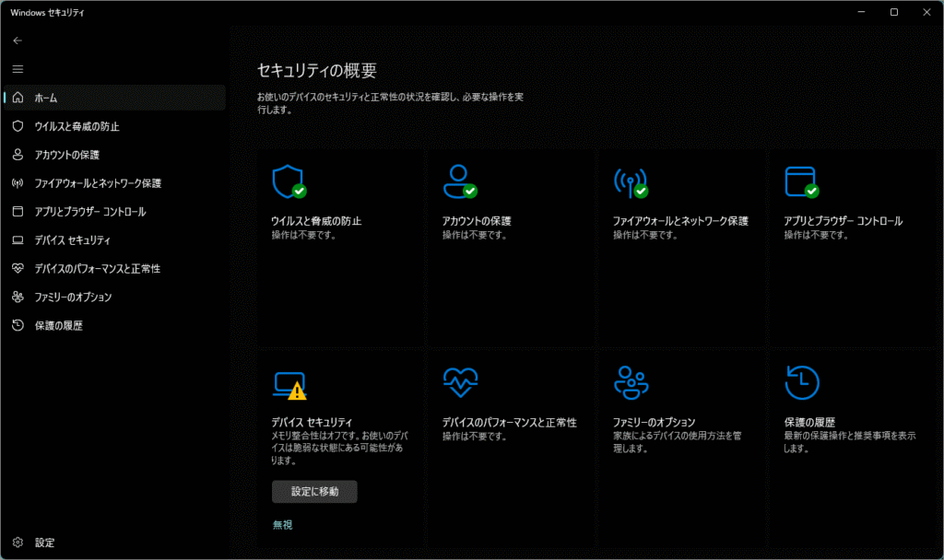
Task: Click the 無視 link to dismiss warning
Action: click(x=282, y=525)
